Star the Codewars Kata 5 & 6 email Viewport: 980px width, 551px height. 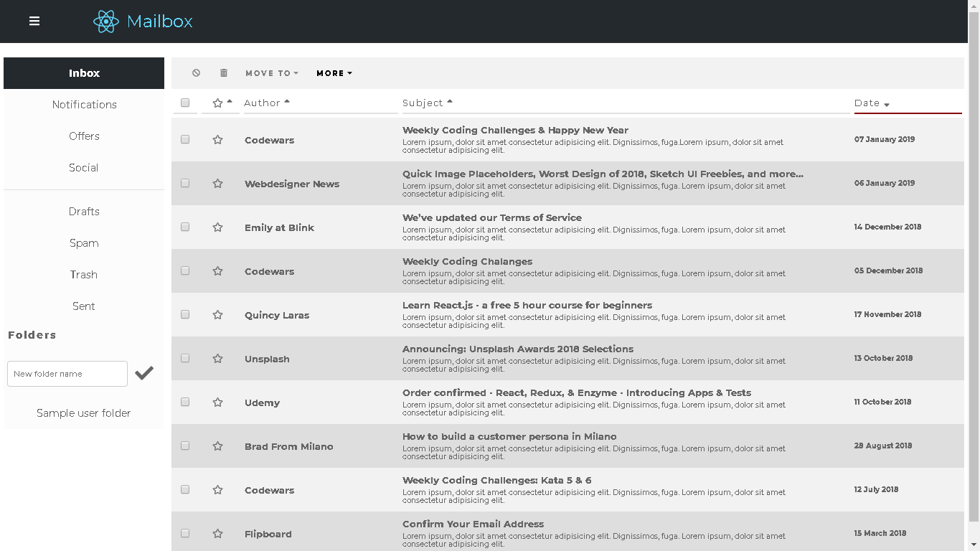217,490
